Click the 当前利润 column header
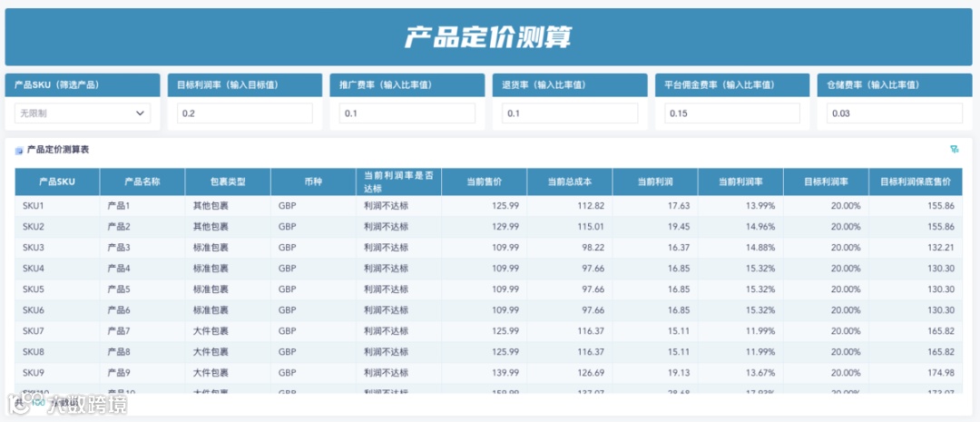This screenshot has width=980, height=422. pos(655,182)
